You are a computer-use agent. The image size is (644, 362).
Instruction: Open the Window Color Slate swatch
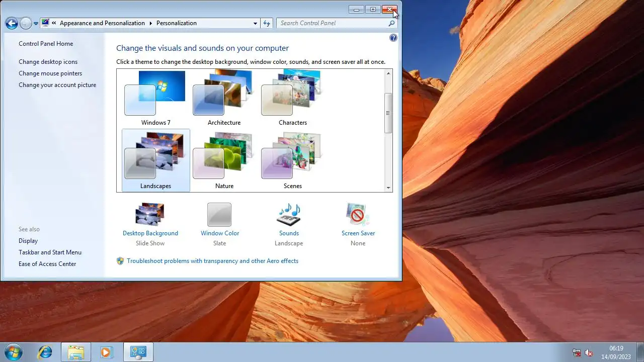[219, 215]
